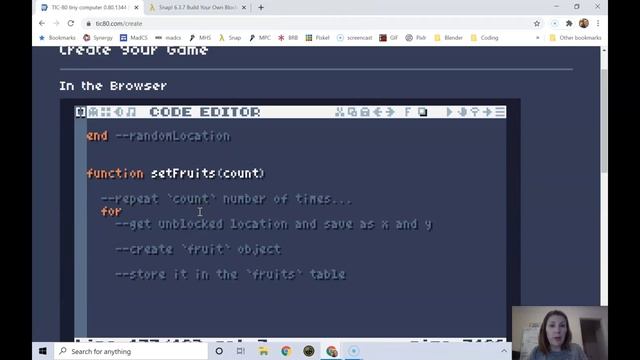Open the outline list icon
Viewport: 640px width, 360px height.
(x=500, y=112)
